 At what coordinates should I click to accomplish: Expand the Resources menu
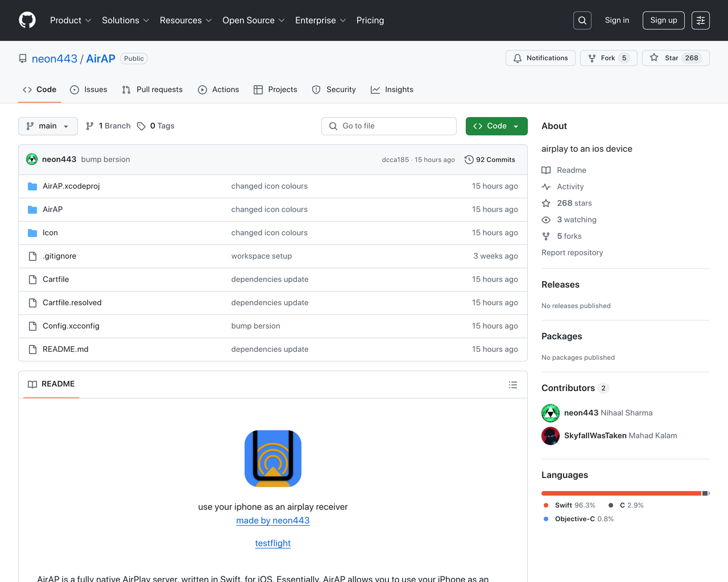click(186, 20)
